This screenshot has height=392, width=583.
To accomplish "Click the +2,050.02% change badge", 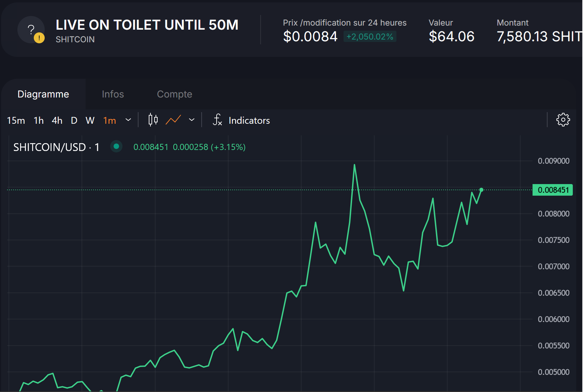I will [x=370, y=36].
